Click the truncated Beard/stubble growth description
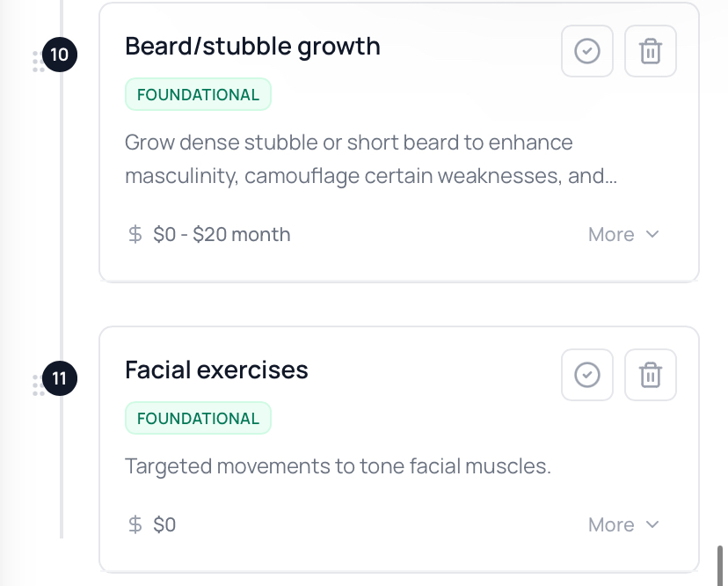 click(369, 159)
